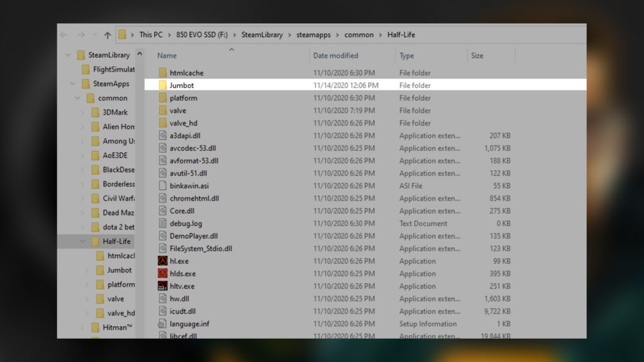
Task: Click the hltv.exe application icon
Action: [163, 286]
